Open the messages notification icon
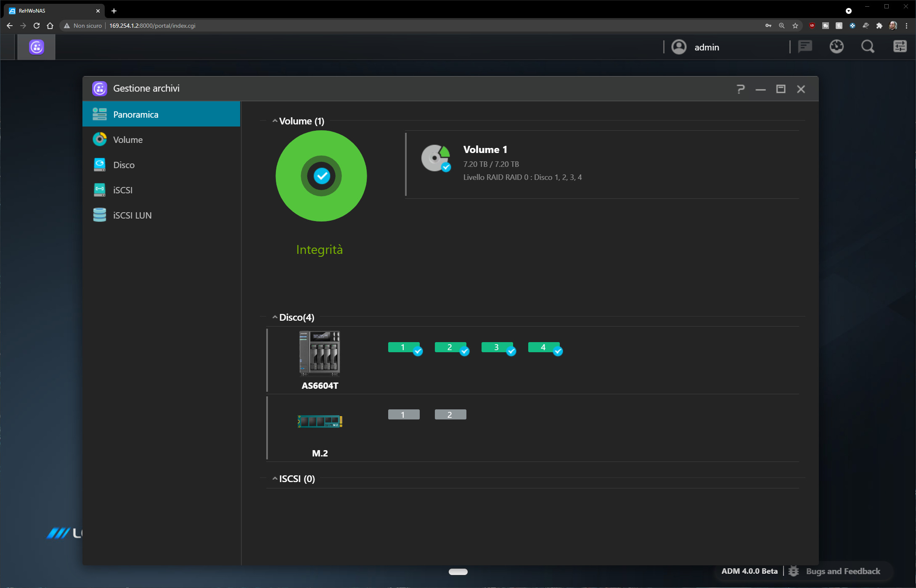This screenshot has height=588, width=916. click(x=805, y=47)
